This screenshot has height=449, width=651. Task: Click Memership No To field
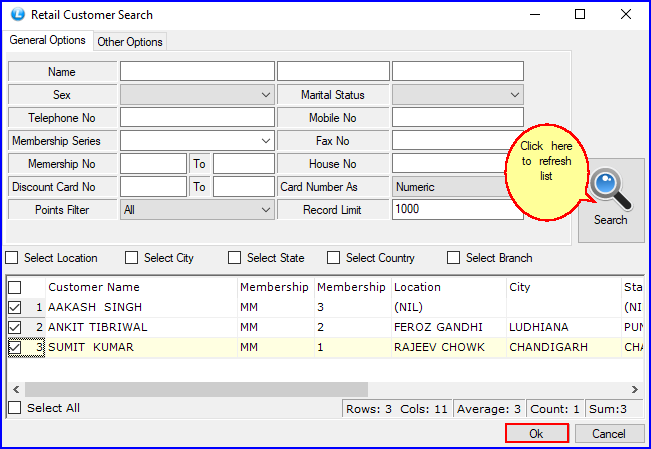tap(244, 164)
